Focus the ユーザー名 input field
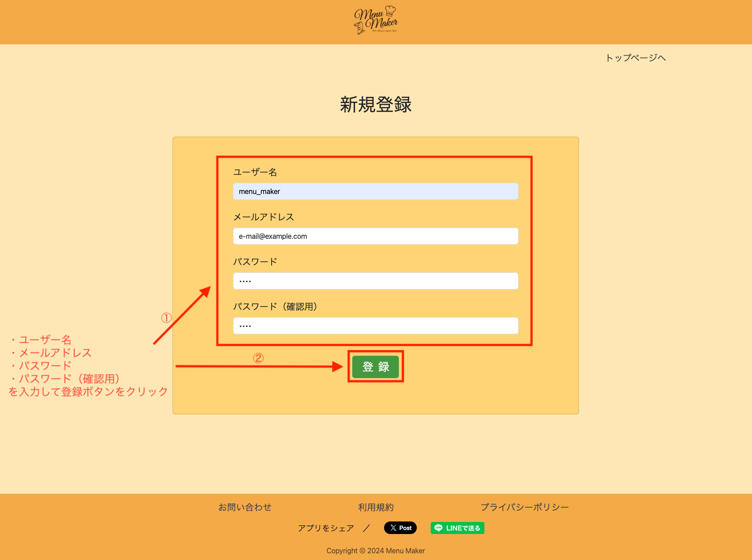Image resolution: width=752 pixels, height=560 pixels. 376,191
